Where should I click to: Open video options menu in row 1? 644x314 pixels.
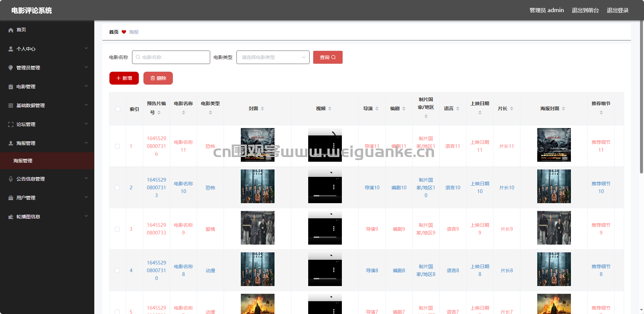334,146
